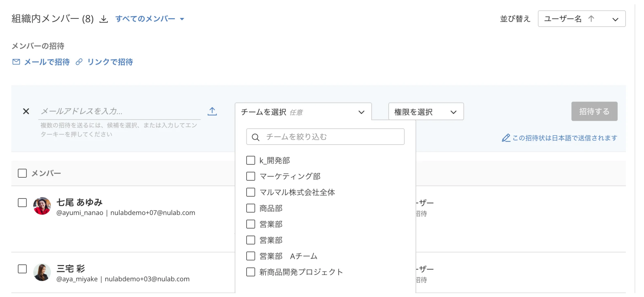Screen dimensions: 644x297
Task: Check the k_開発部 team checkbox
Action: pos(250,160)
